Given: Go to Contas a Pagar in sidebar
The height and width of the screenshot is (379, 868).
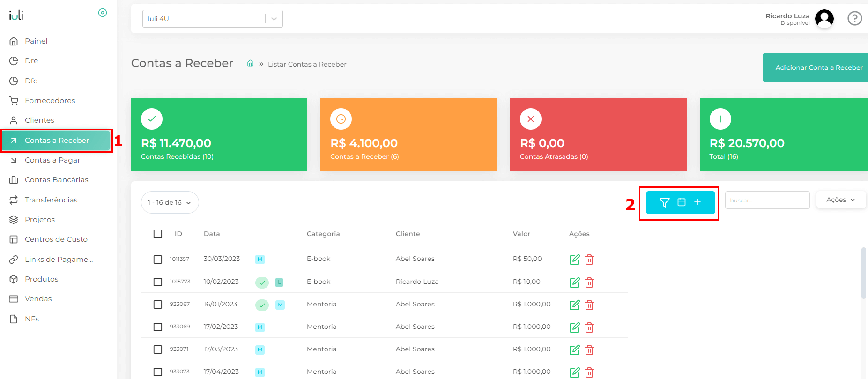Looking at the screenshot, I should [52, 160].
